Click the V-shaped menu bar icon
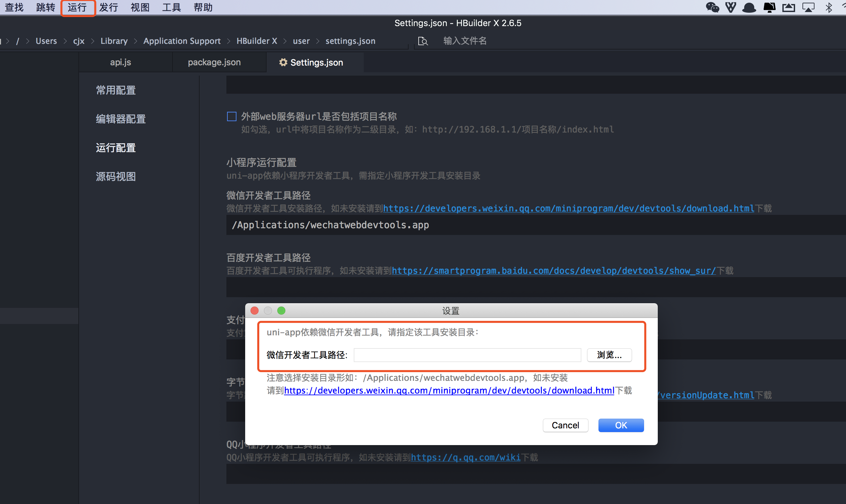The width and height of the screenshot is (846, 504). 731,7
